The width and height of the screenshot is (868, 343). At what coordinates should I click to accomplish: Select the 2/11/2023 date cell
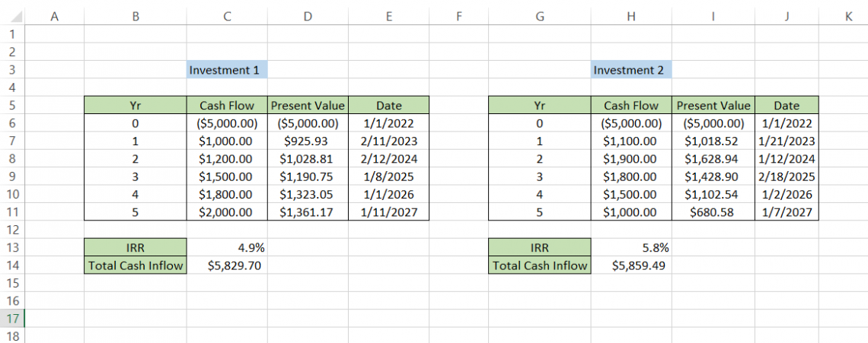click(x=388, y=141)
